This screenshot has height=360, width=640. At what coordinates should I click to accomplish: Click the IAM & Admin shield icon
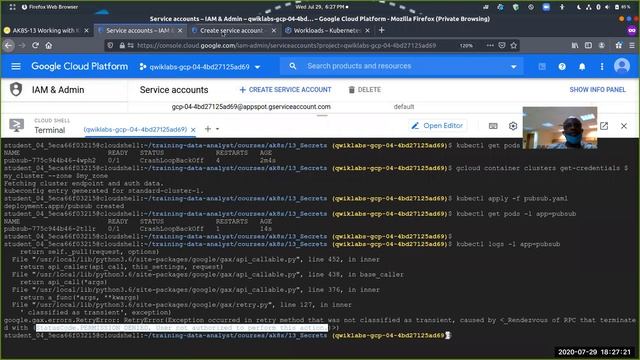[16, 89]
